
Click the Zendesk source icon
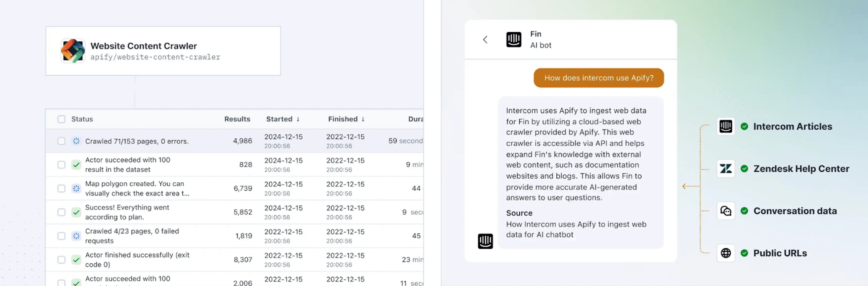(726, 168)
